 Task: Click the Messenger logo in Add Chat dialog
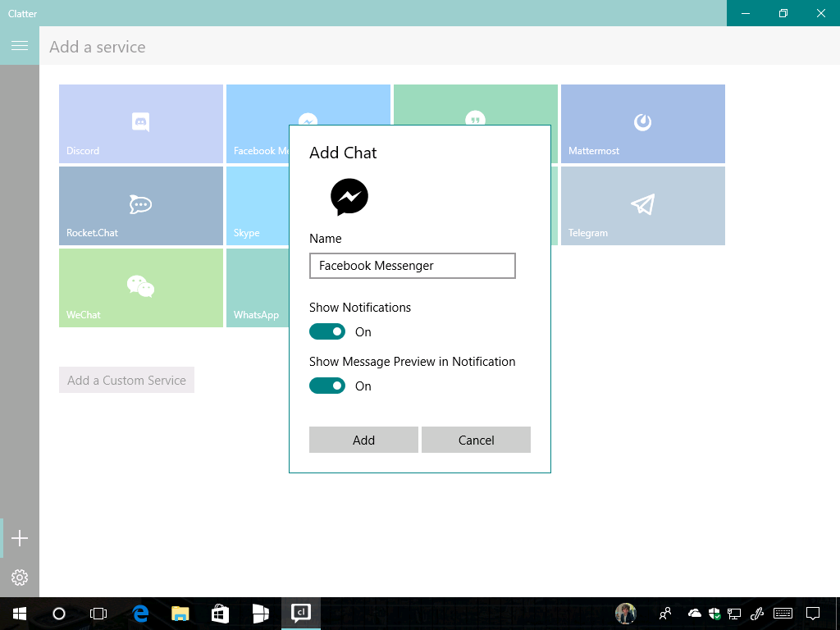point(349,197)
